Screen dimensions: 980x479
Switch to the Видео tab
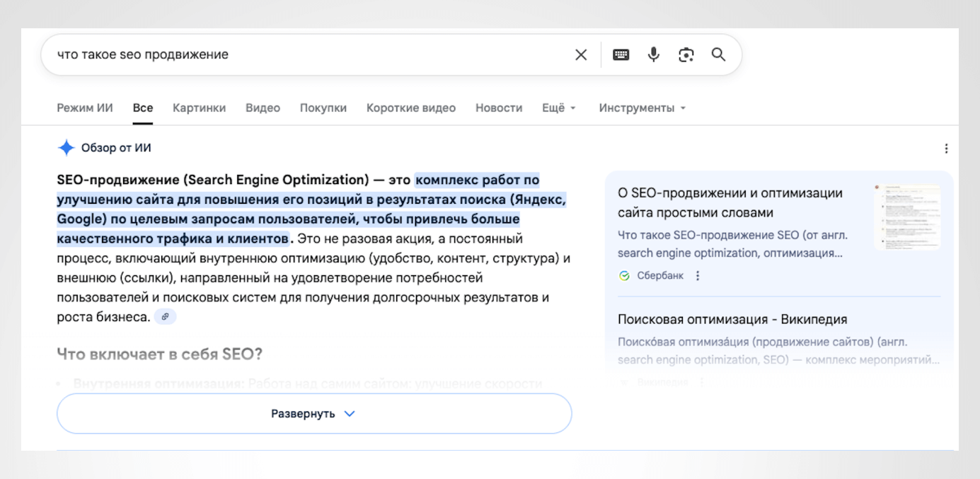click(x=262, y=108)
